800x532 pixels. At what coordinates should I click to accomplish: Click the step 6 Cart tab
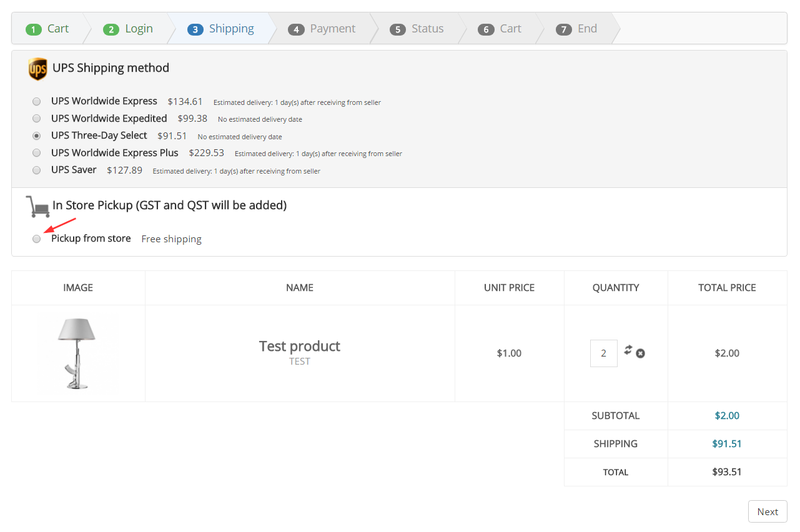coord(500,29)
